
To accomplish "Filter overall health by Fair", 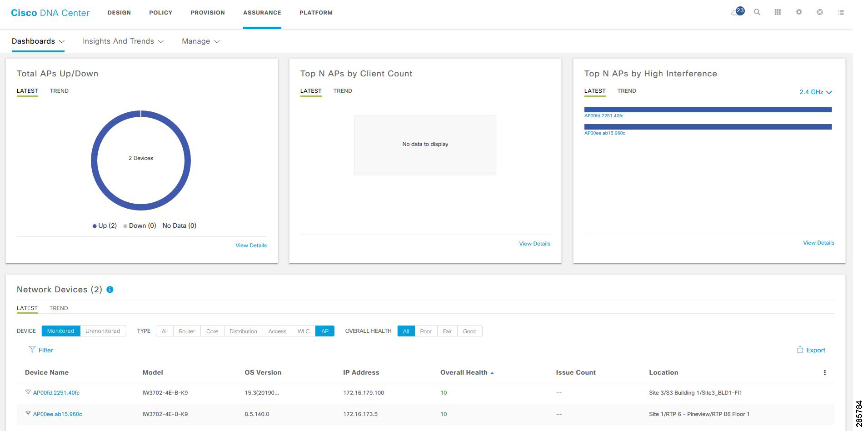I will pyautogui.click(x=447, y=331).
